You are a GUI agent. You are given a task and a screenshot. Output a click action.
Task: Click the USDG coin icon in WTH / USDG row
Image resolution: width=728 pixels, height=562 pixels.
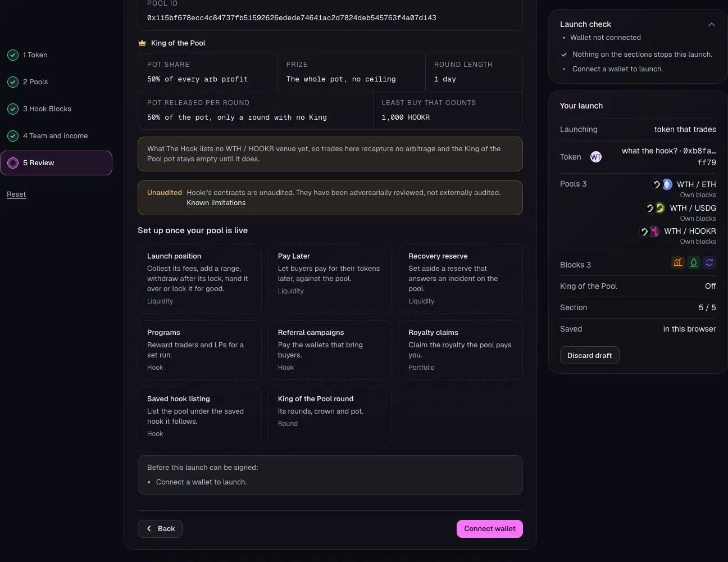coord(660,208)
